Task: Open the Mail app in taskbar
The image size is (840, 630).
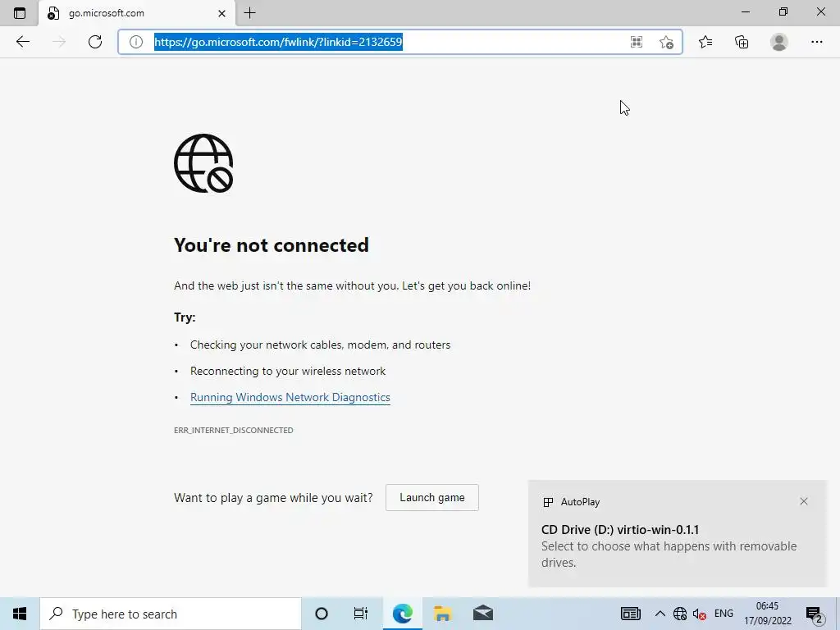Action: [x=482, y=614]
